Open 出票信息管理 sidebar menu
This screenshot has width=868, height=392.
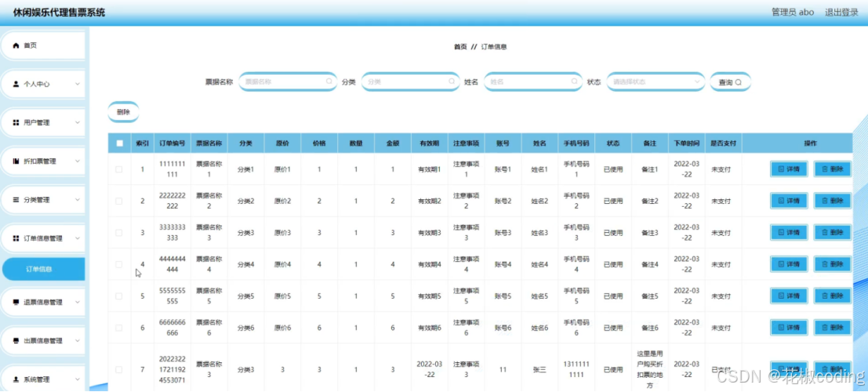[x=44, y=341]
